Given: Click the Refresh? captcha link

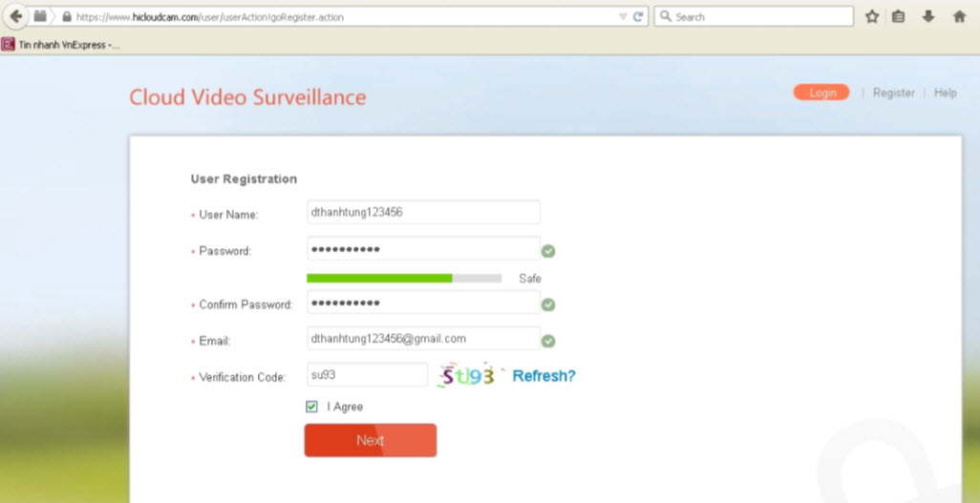Looking at the screenshot, I should (x=543, y=376).
